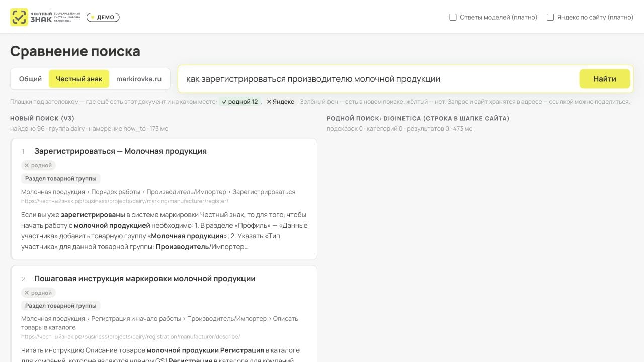Screen dimensions: 644x362
Task: Click родной tag on Зарегистрироваться result
Action: pos(38,165)
